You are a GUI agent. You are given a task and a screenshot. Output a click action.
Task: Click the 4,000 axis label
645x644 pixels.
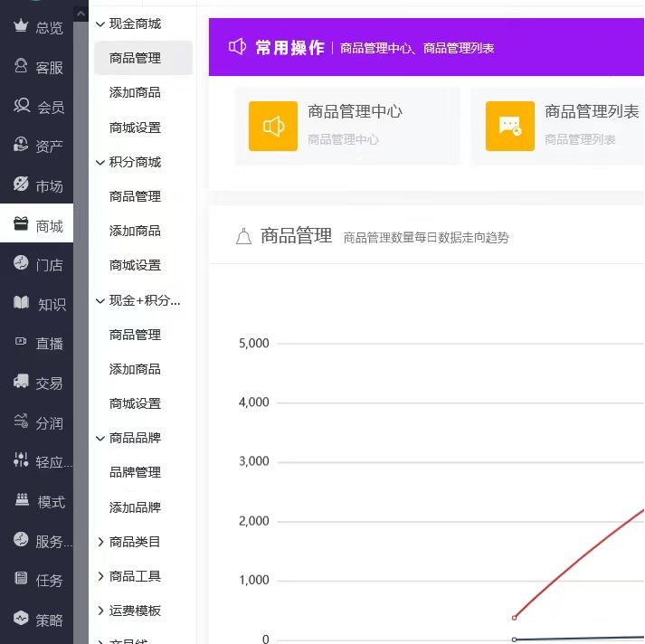click(254, 402)
